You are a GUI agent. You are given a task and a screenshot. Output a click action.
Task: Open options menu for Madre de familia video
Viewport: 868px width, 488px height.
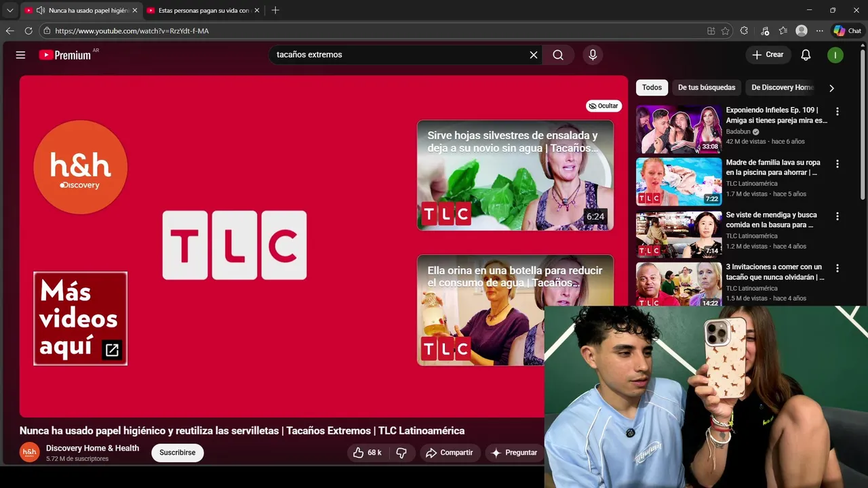(837, 164)
